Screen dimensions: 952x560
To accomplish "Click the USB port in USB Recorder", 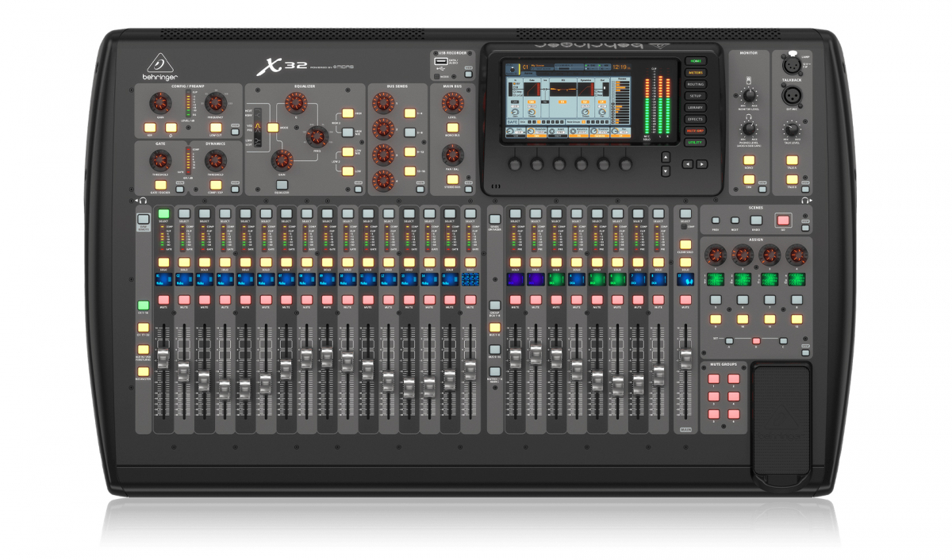I will pyautogui.click(x=440, y=60).
